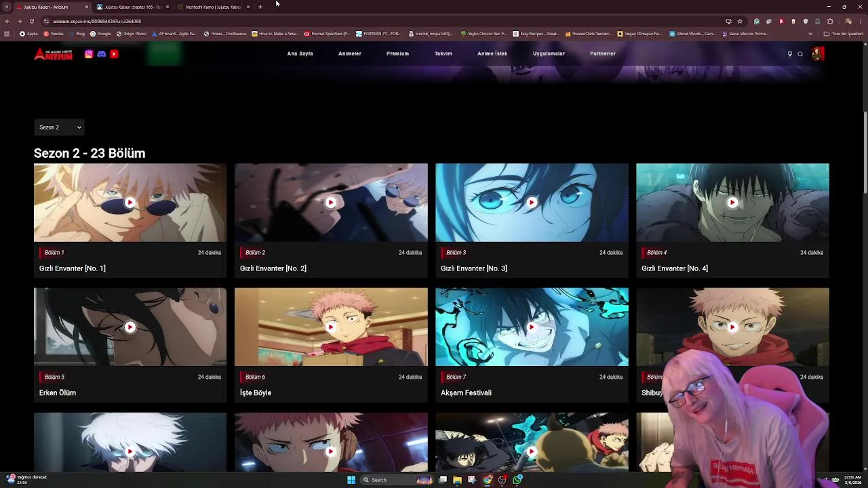Bookmark this page with star icon
The height and width of the screenshot is (488, 868).
pos(740,21)
